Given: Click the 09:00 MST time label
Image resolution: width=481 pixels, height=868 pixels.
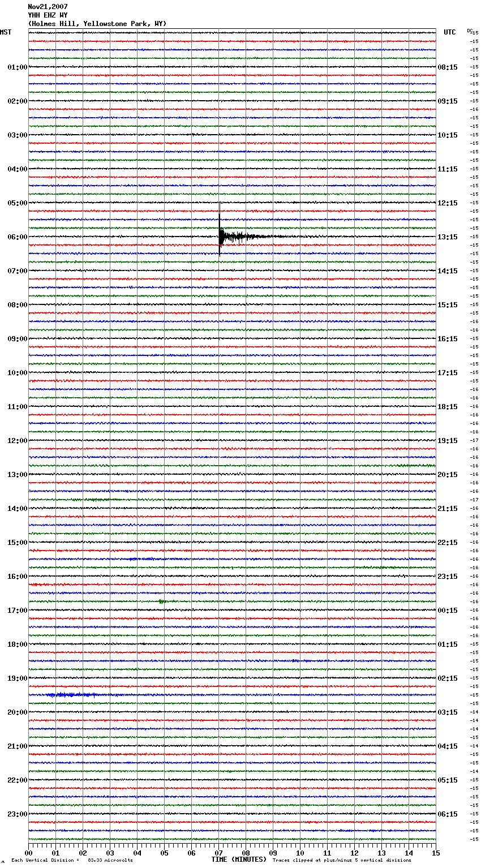Looking at the screenshot, I should [17, 339].
